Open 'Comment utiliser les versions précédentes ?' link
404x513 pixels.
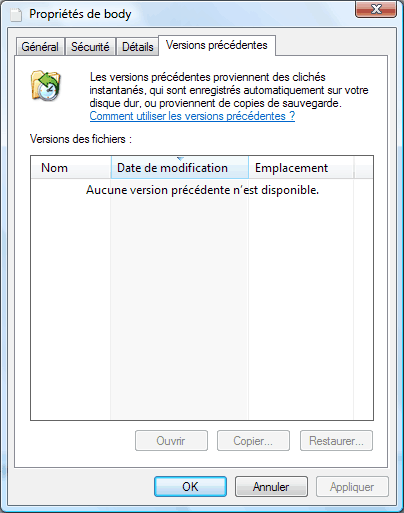192,116
